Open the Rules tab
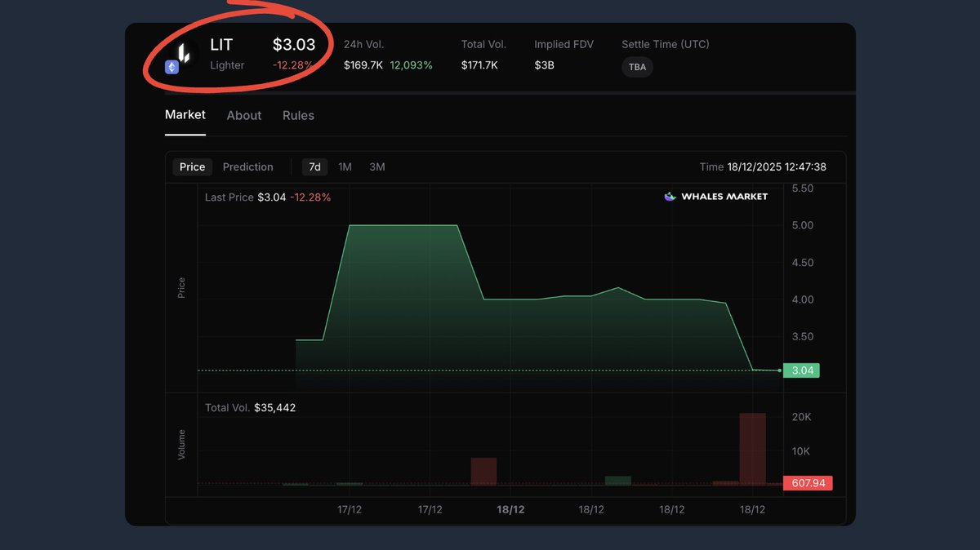Viewport: 980px width, 550px height. pos(298,116)
